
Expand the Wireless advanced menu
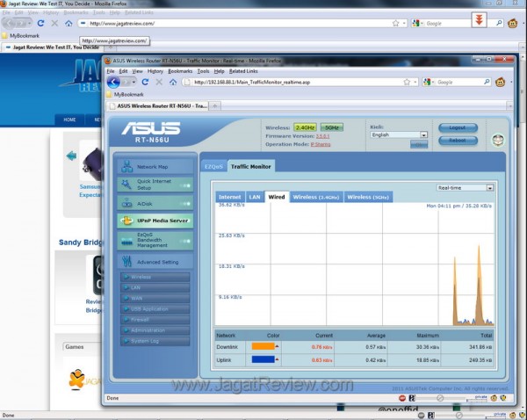click(155, 277)
